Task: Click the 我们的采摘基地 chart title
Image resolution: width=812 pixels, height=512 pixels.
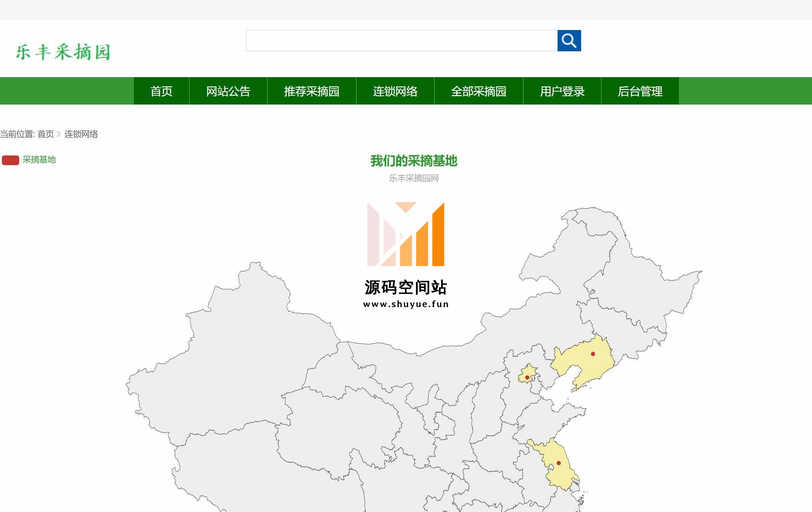Action: pos(414,161)
